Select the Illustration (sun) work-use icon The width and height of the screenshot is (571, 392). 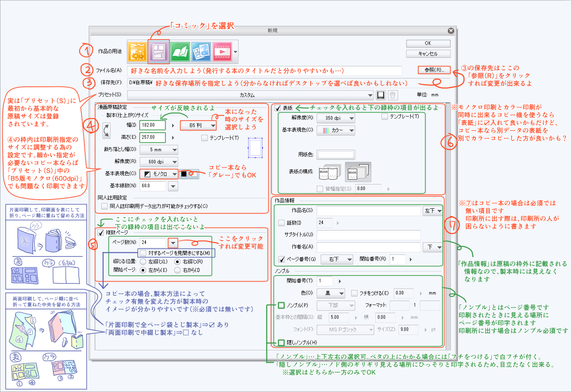coord(137,51)
